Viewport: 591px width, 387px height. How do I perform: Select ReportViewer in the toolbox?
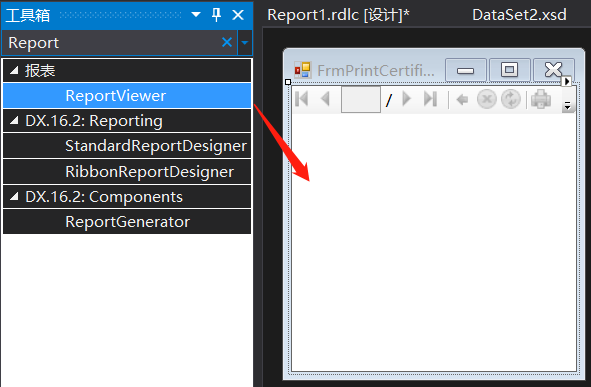click(127, 96)
